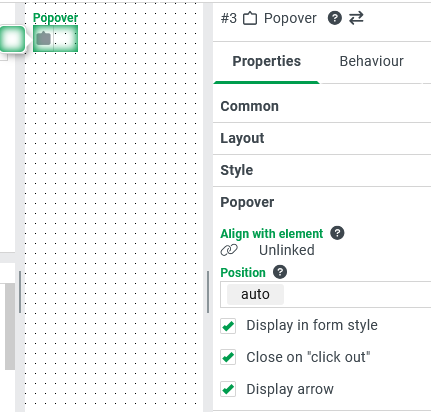Collapse the Popover properties section

[x=322, y=202]
